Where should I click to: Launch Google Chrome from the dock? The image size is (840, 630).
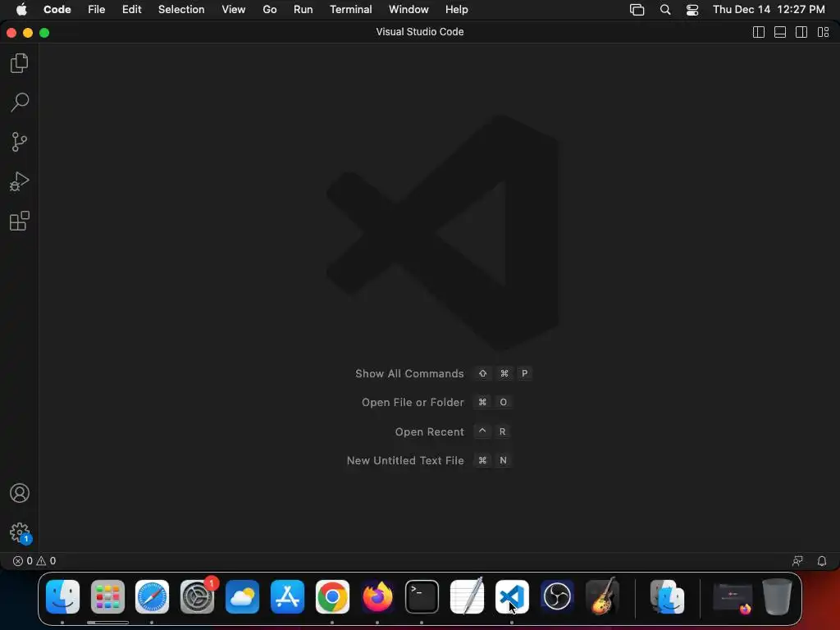(332, 597)
